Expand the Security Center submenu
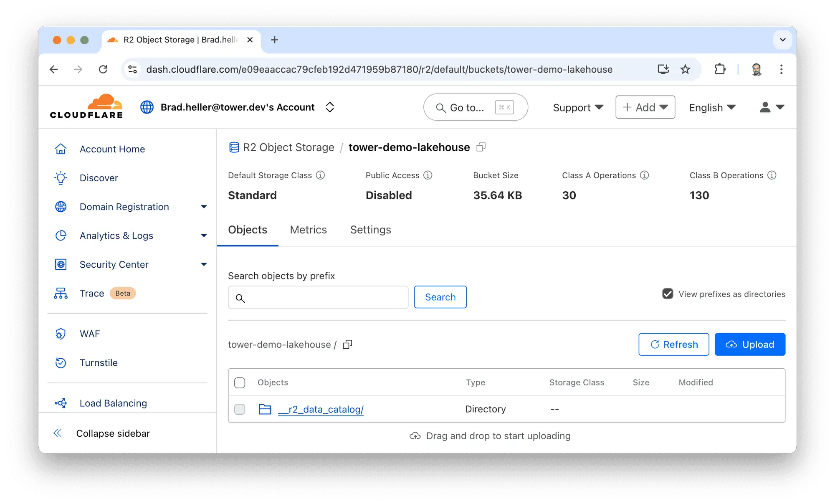 [x=204, y=264]
